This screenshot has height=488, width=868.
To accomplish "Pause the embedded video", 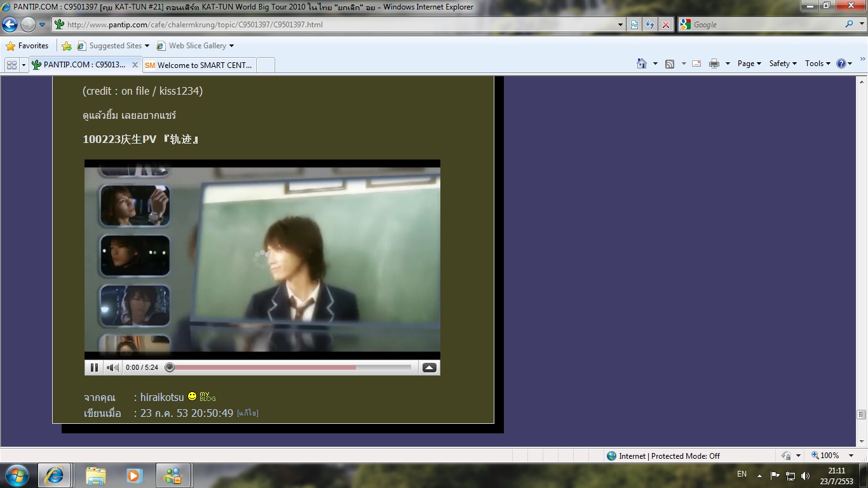I will point(94,367).
